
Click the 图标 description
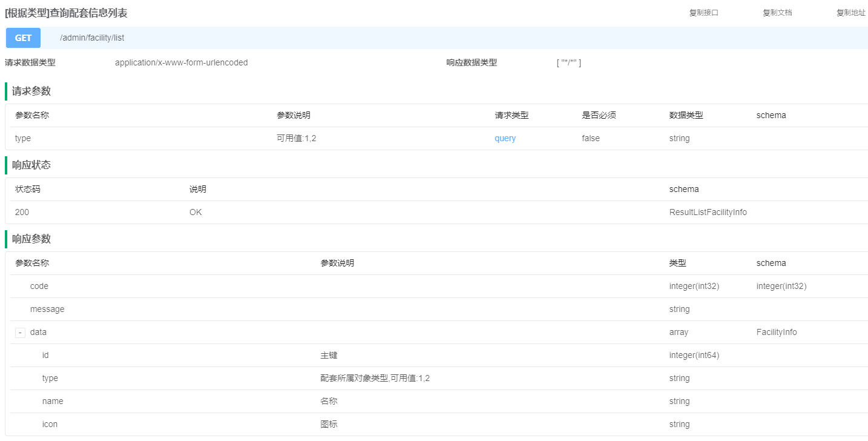[329, 424]
